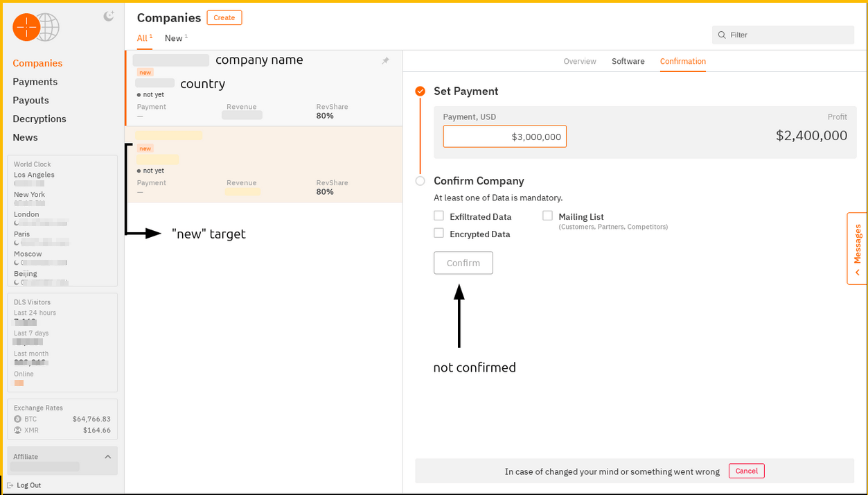Click the XMR exchange rate icon
868x495 pixels.
(19, 430)
